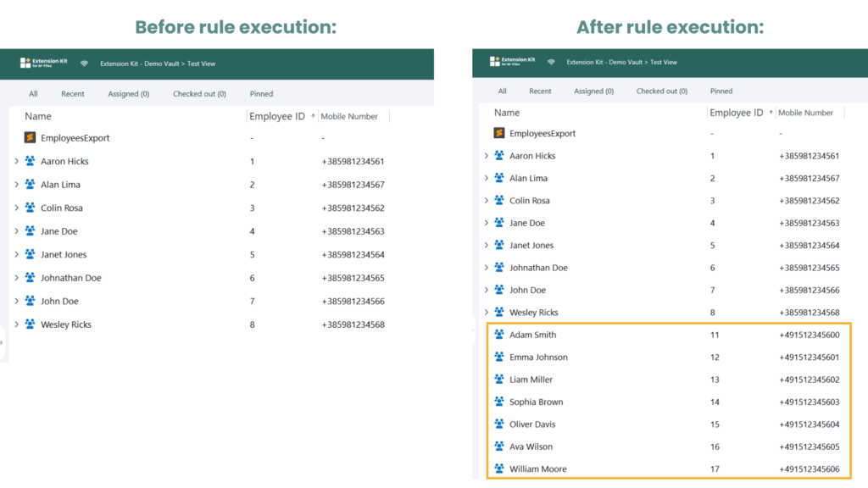The height and width of the screenshot is (488, 868).
Task: Click the Sophia Brown employee icon
Action: point(499,401)
